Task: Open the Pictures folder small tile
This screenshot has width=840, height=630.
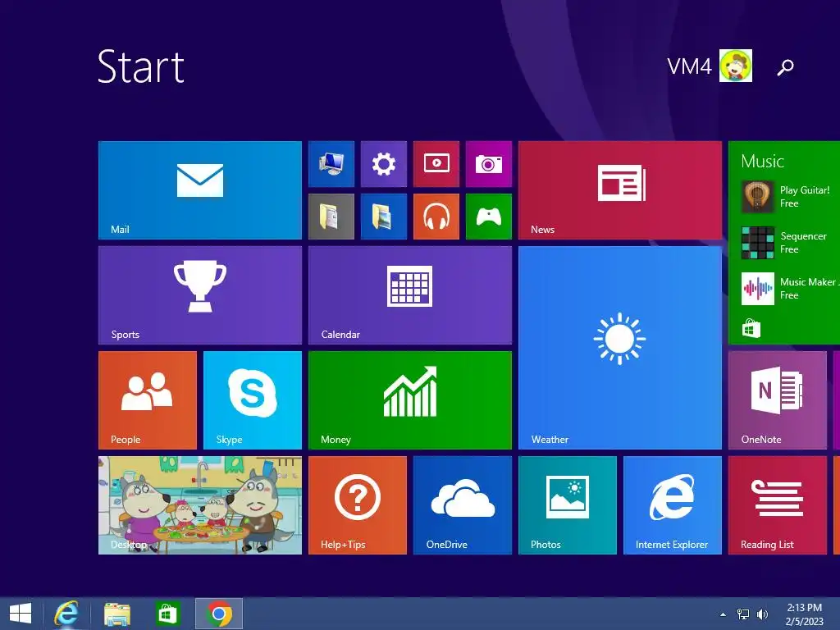Action: click(x=384, y=217)
